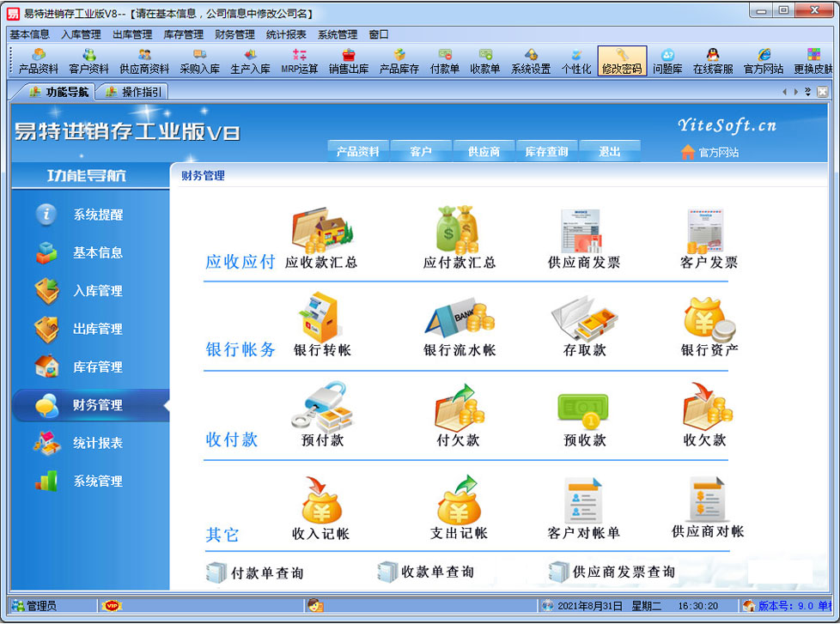Click the 库存查询 header button

[x=546, y=152]
